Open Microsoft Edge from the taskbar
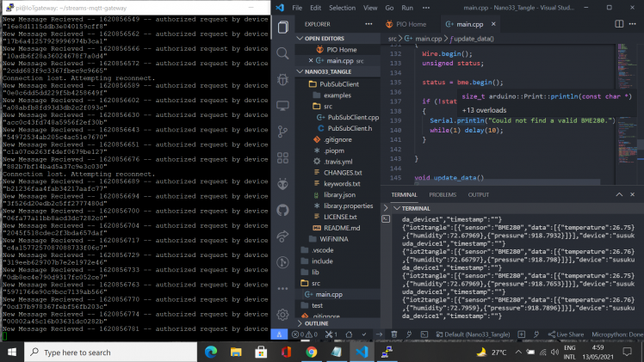The height and width of the screenshot is (362, 644). [209, 352]
